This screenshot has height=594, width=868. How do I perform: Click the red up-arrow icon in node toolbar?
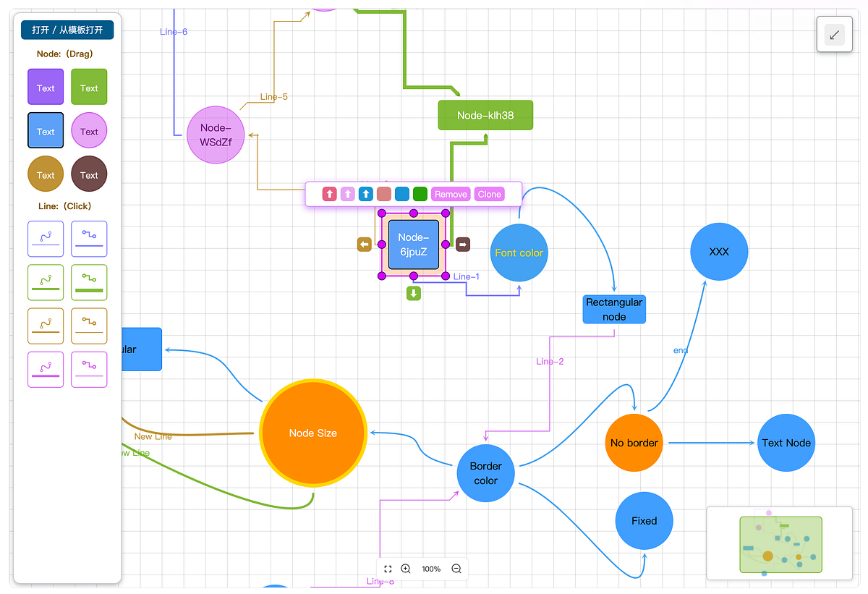(x=330, y=194)
